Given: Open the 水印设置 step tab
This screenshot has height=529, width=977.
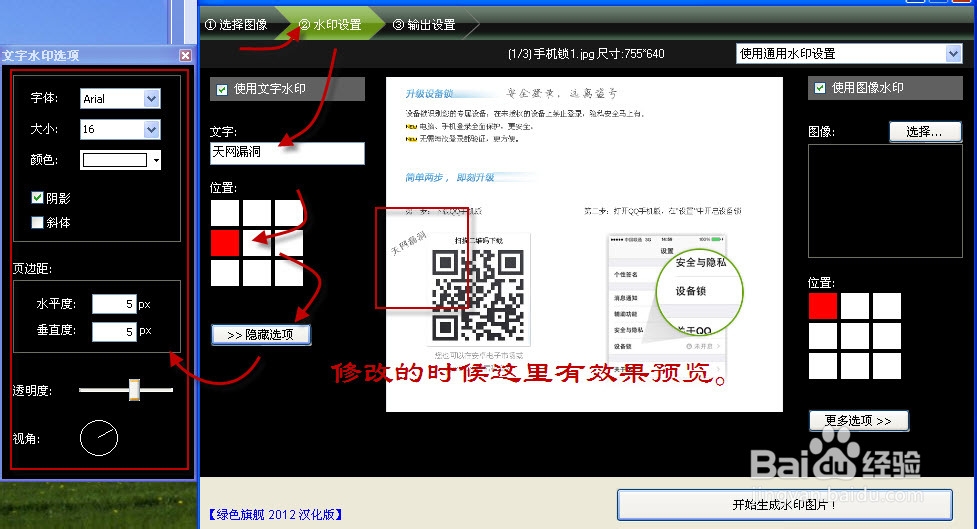Looking at the screenshot, I should tap(330, 24).
